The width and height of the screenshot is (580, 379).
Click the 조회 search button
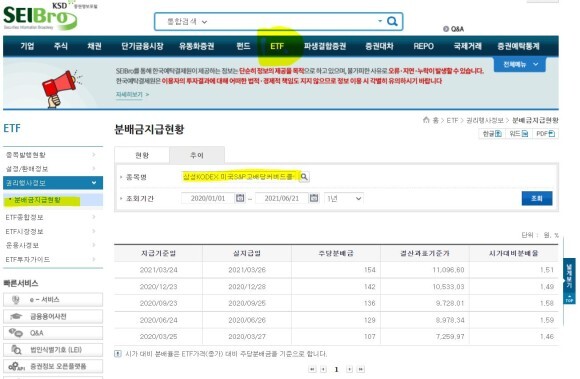pos(537,198)
